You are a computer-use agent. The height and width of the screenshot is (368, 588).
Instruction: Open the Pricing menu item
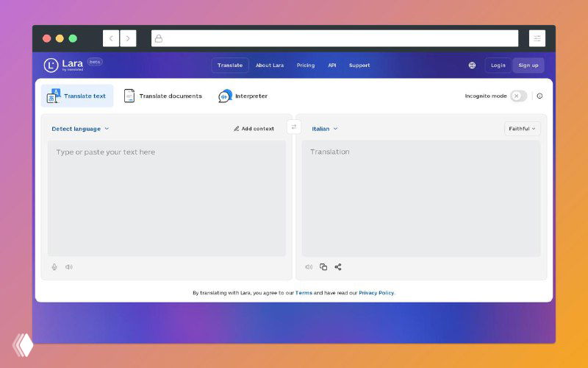pos(306,66)
